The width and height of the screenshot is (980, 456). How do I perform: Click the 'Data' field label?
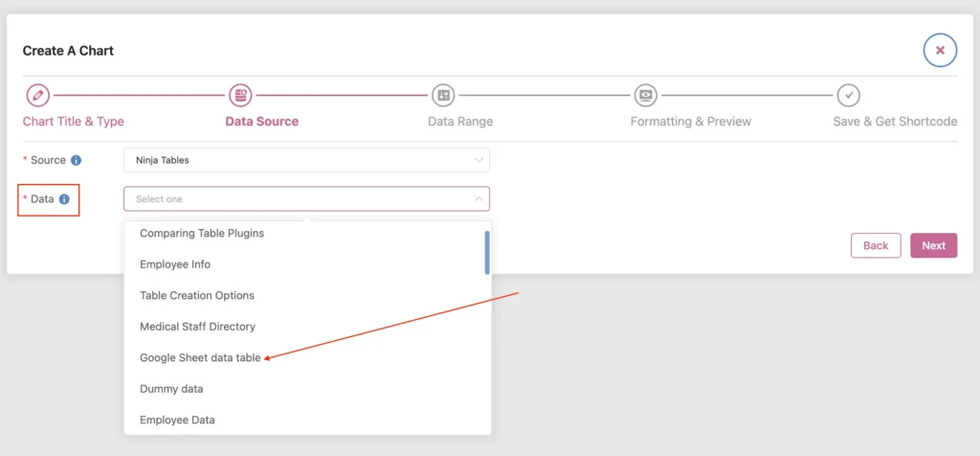(x=42, y=199)
